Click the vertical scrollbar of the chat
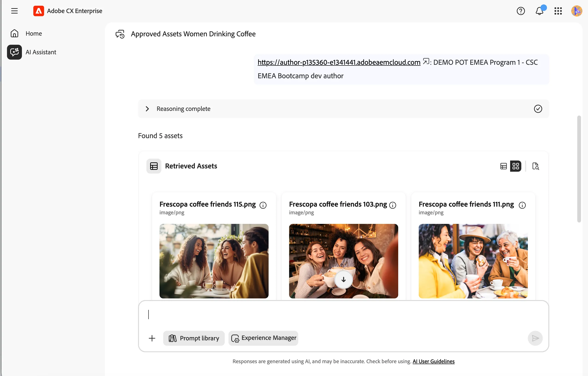This screenshot has width=588, height=376. 579,169
